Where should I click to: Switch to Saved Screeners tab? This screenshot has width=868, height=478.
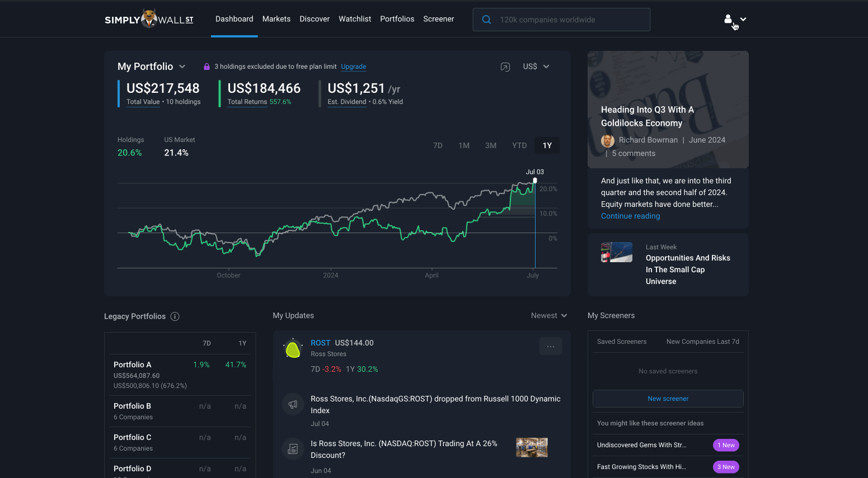pos(622,342)
